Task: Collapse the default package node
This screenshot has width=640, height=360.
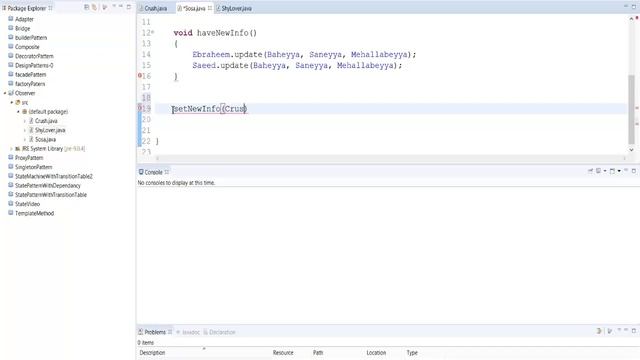Action: pyautogui.click(x=18, y=111)
